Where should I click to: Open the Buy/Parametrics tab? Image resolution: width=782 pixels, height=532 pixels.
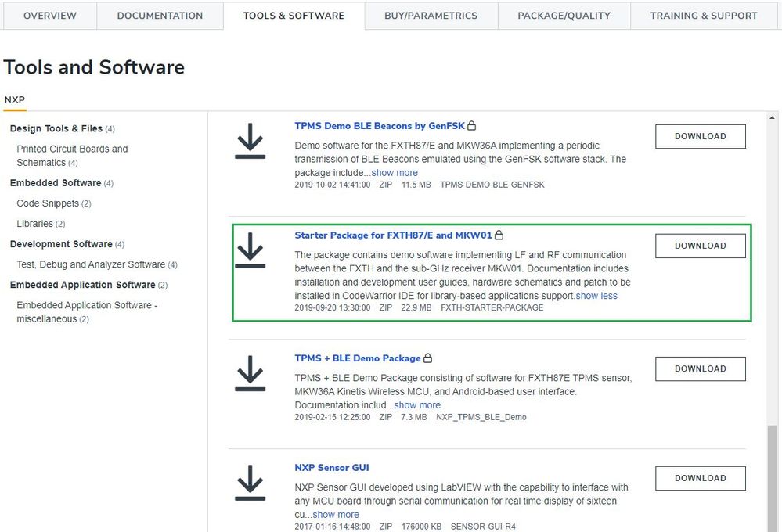[431, 16]
